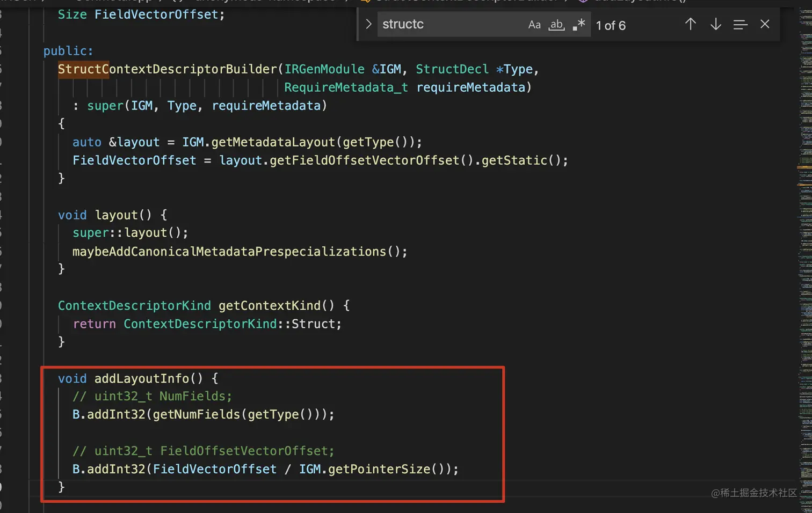The height and width of the screenshot is (513, 812).
Task: Click 'getFieldOffsetVectorOffset' call
Action: coord(364,160)
